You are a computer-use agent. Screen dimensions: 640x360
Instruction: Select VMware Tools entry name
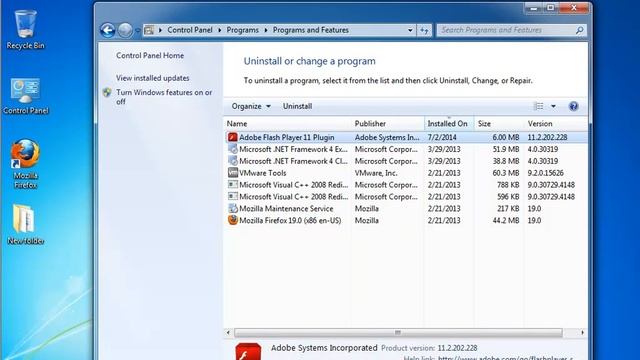(262, 173)
